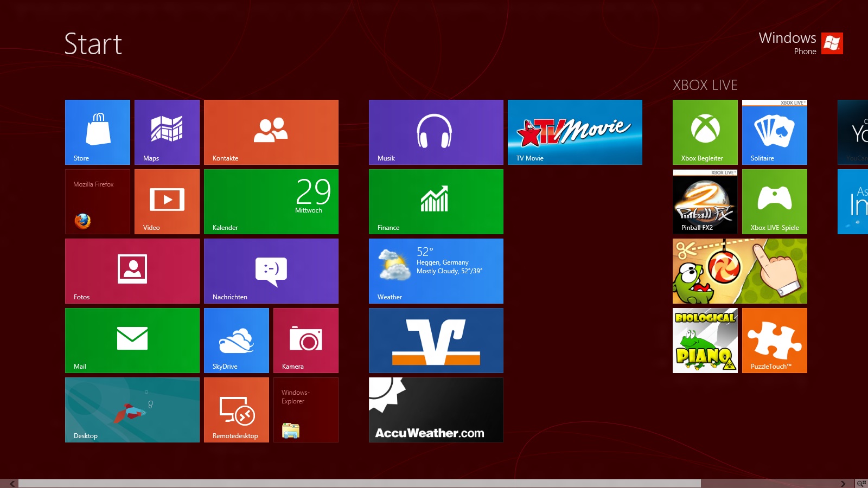The width and height of the screenshot is (868, 488).
Task: Launch the Biological Piano tile
Action: pos(705,341)
